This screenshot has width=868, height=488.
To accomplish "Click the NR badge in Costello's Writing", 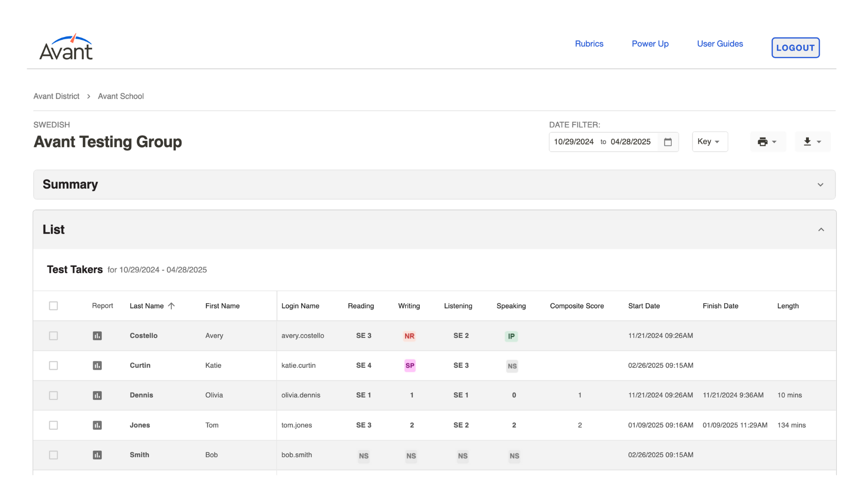I will (x=410, y=336).
